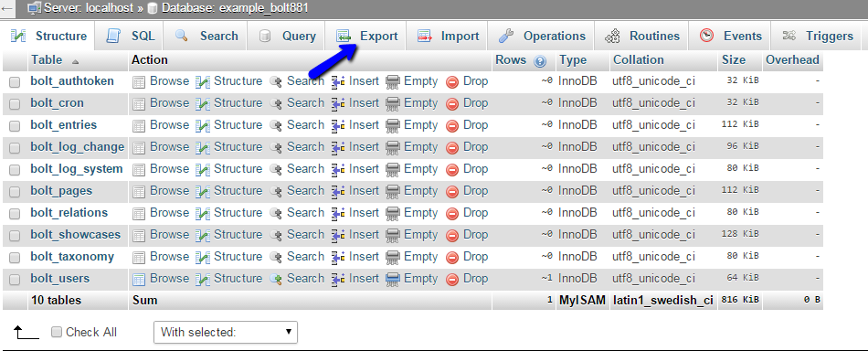The width and height of the screenshot is (868, 351).
Task: Open the bolt_log_system table link
Action: [77, 169]
